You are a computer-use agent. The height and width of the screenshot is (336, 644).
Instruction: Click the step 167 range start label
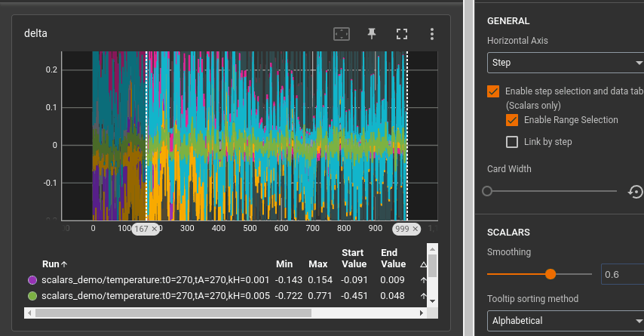141,229
